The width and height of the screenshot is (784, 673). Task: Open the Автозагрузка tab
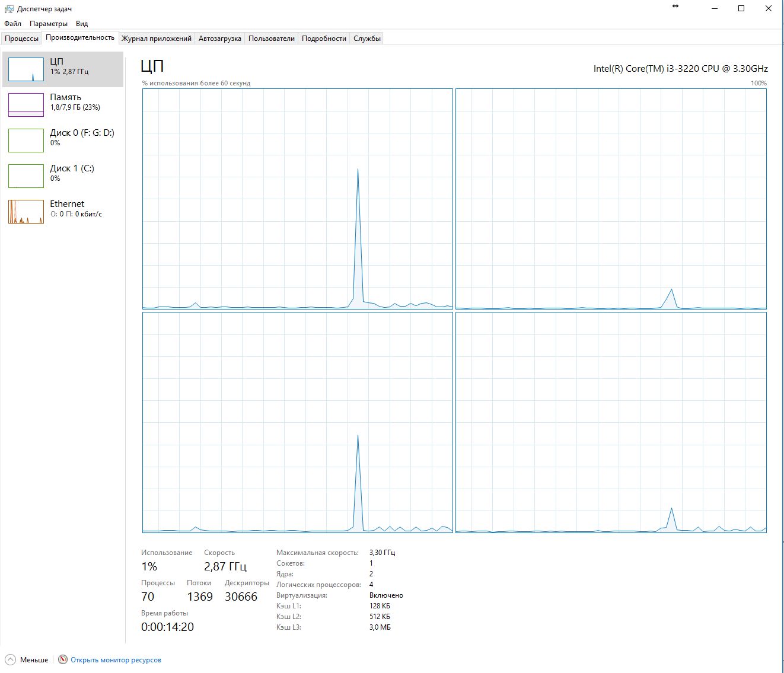point(220,39)
